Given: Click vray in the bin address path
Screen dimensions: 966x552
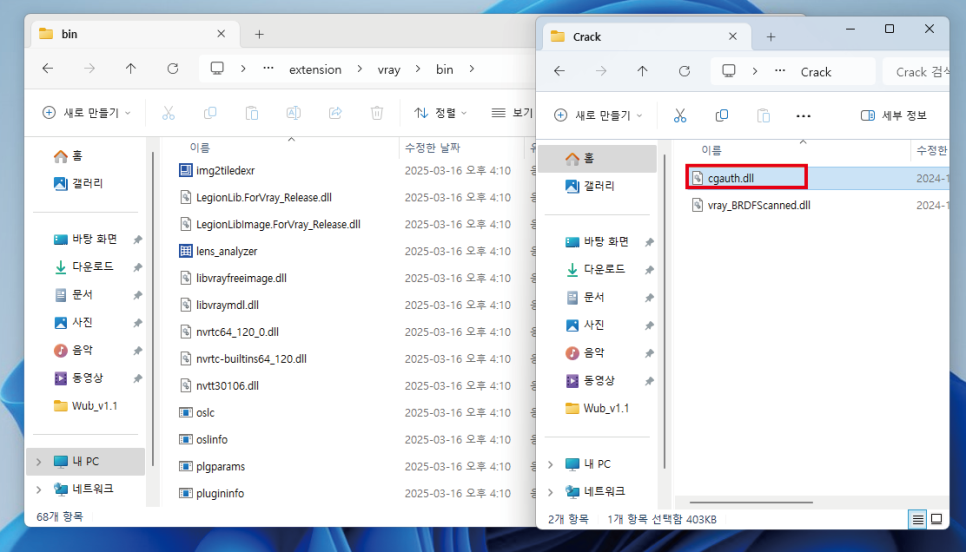Looking at the screenshot, I should [x=389, y=69].
